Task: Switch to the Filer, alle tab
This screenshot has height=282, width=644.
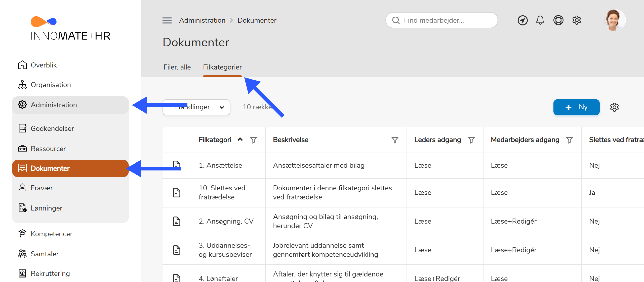Action: pyautogui.click(x=177, y=67)
